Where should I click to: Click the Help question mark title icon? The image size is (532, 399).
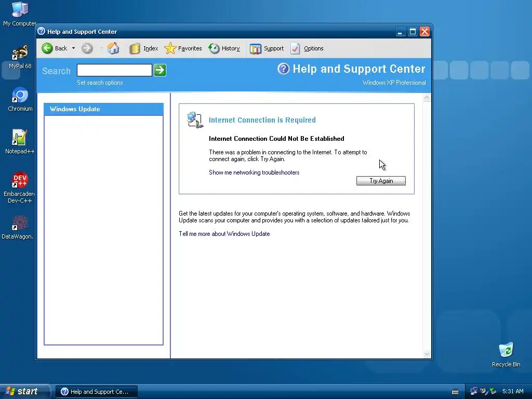click(42, 31)
